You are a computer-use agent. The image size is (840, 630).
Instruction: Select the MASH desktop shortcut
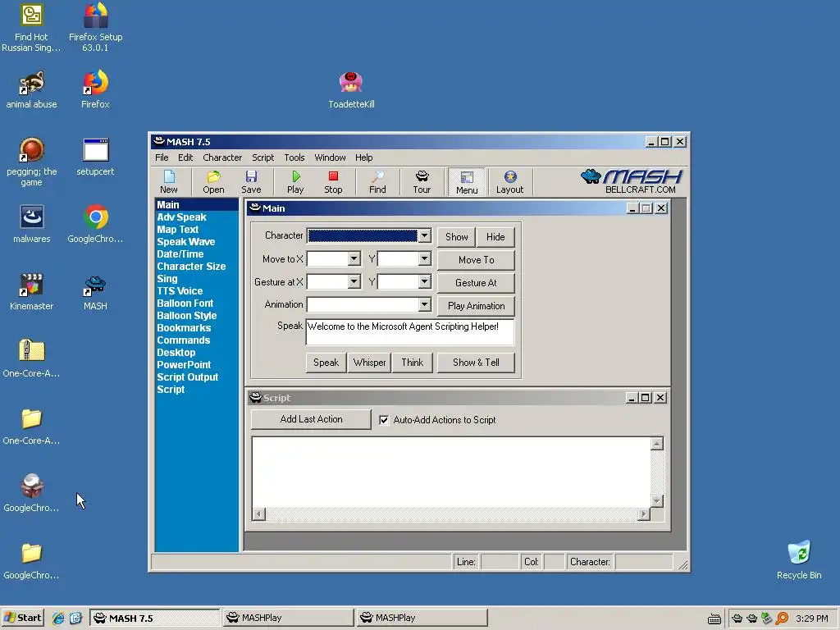coord(95,293)
